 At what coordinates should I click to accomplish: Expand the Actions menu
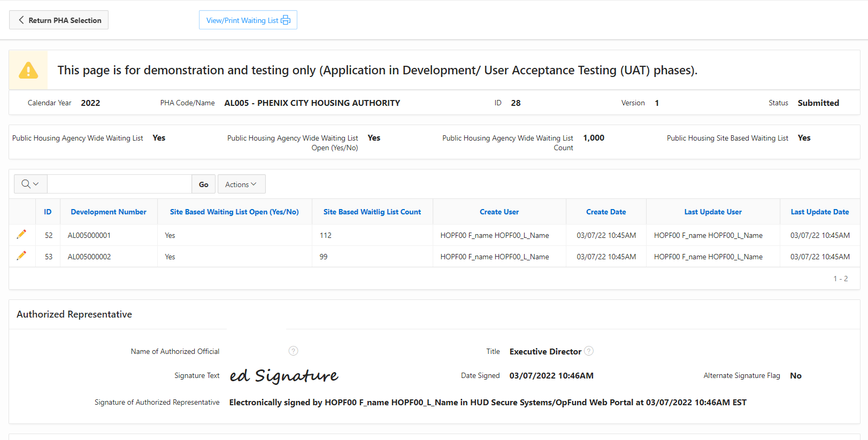pos(241,184)
